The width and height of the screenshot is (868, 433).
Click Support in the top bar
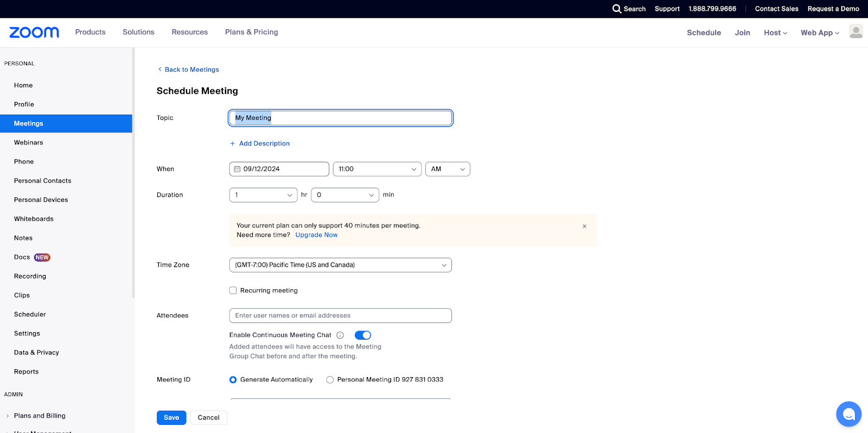click(x=667, y=9)
